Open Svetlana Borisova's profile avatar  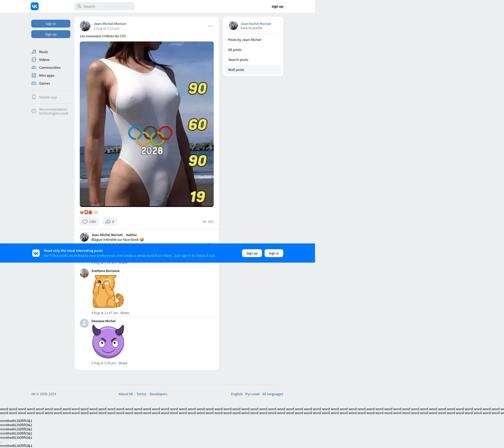pyautogui.click(x=84, y=273)
